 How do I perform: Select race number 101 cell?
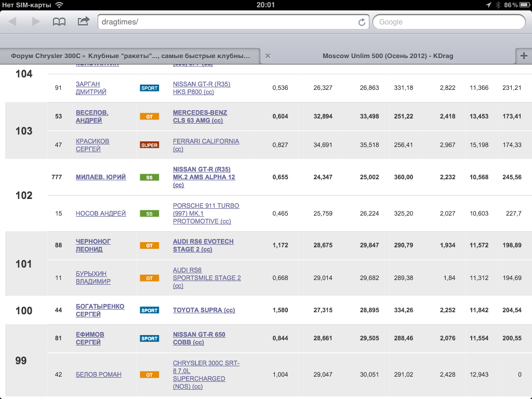click(x=24, y=264)
